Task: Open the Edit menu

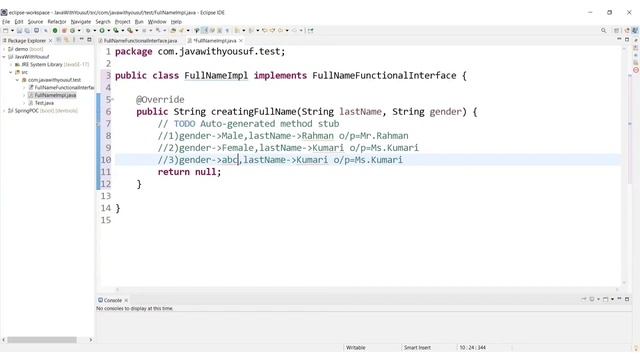Action: tap(19, 22)
